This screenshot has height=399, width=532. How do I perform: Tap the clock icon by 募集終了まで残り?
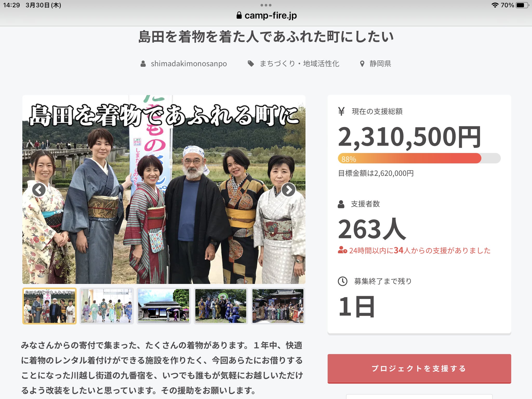click(342, 281)
